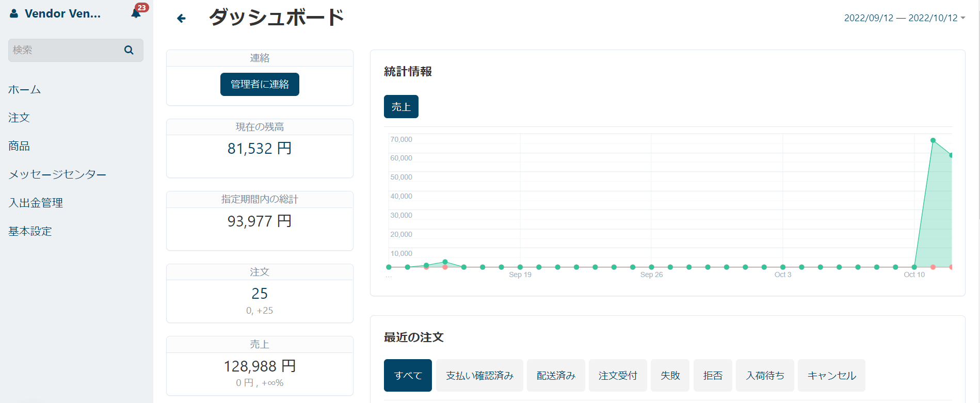Click the search magnifier icon
This screenshot has width=980, height=403.
coord(129,50)
